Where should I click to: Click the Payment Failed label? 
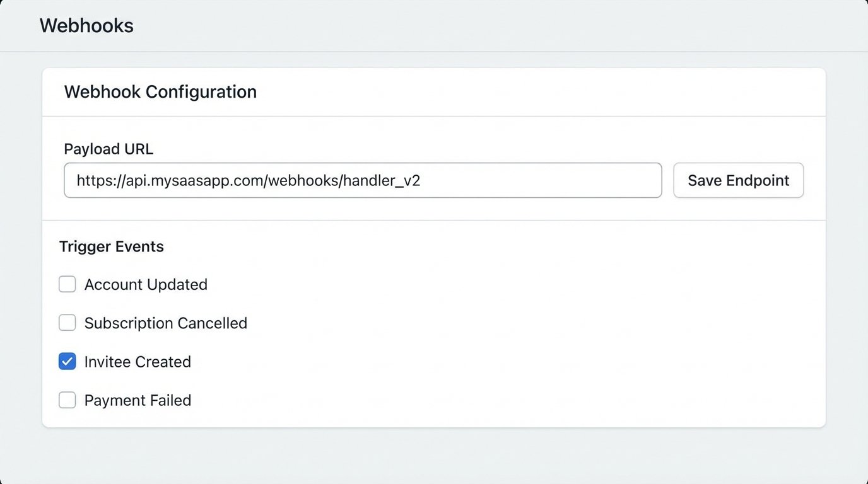point(138,400)
